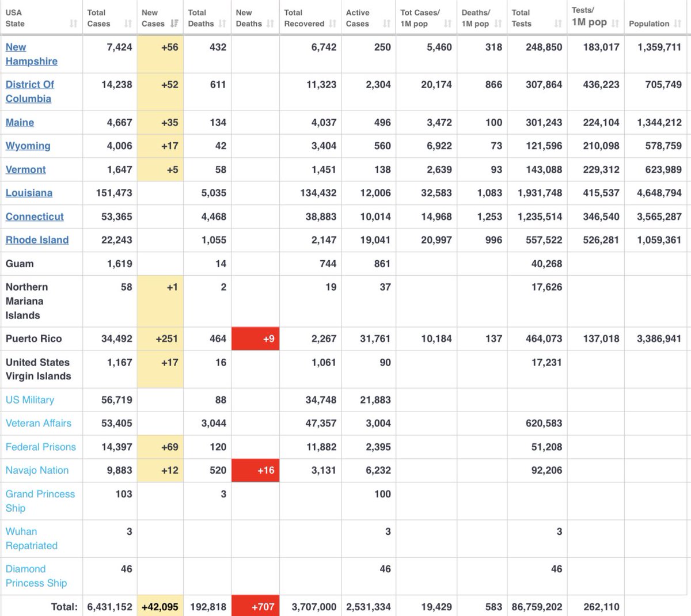Select the Guam row label
Viewport: 691px width, 616px height.
click(20, 264)
